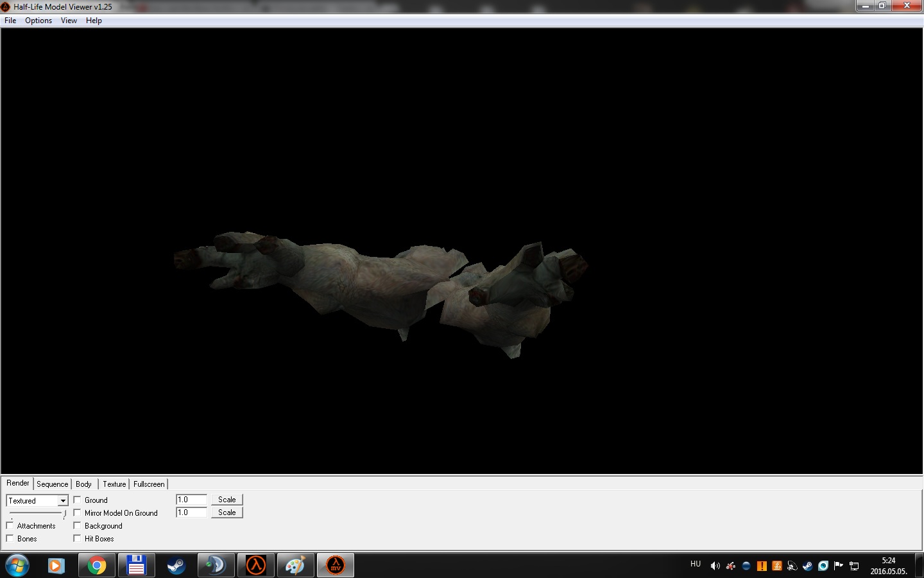Viewport: 924px width, 578px height.
Task: Click the Show Desktop strip
Action: pyautogui.click(x=919, y=566)
